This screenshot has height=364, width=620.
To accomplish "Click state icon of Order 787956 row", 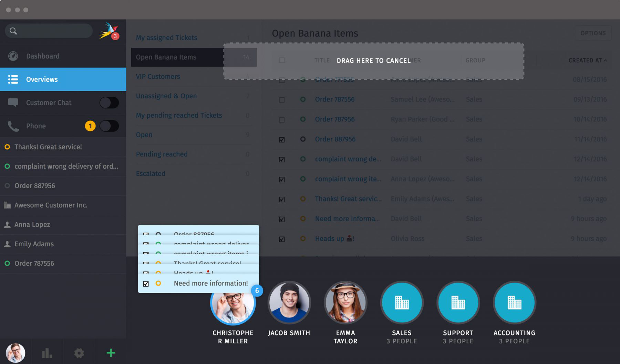I will tap(303, 119).
